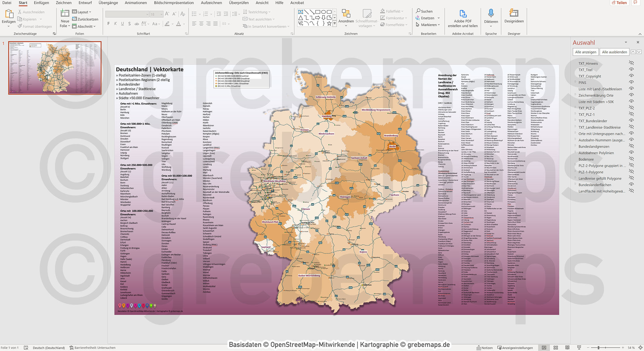Click the Ersetzen icon

418,18
